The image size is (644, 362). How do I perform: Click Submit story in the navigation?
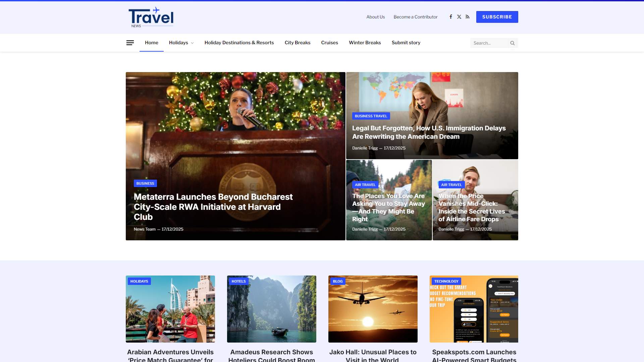(x=406, y=43)
